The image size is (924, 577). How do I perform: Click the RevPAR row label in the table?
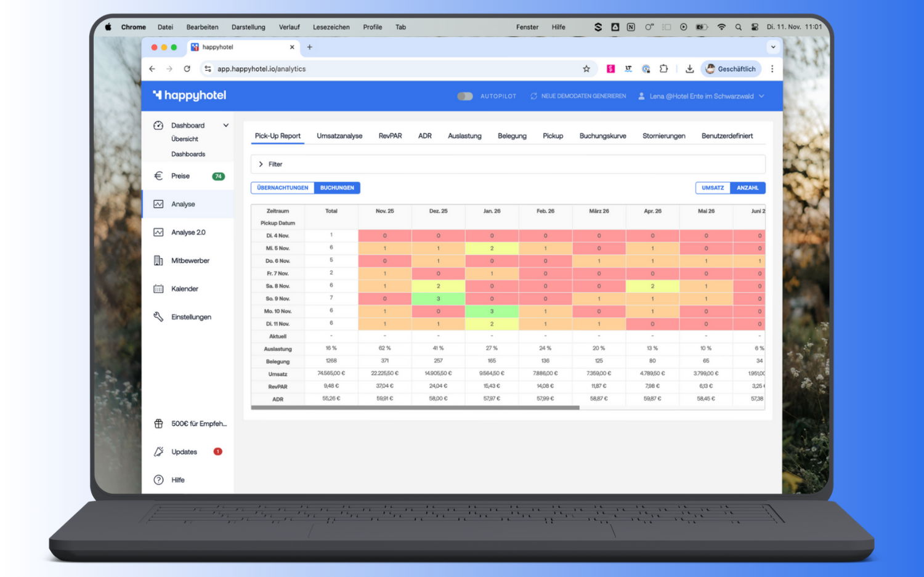278,387
